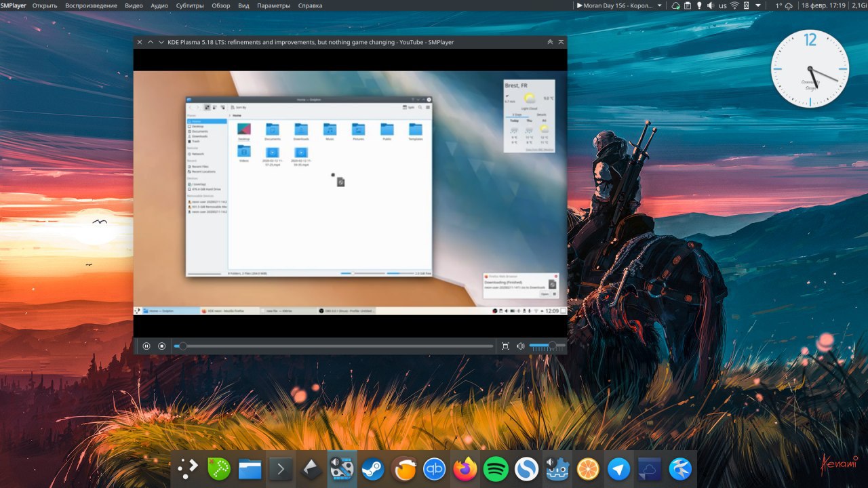Click the lightbulb tray icon
Screen dimensions: 868x488
point(698,5)
